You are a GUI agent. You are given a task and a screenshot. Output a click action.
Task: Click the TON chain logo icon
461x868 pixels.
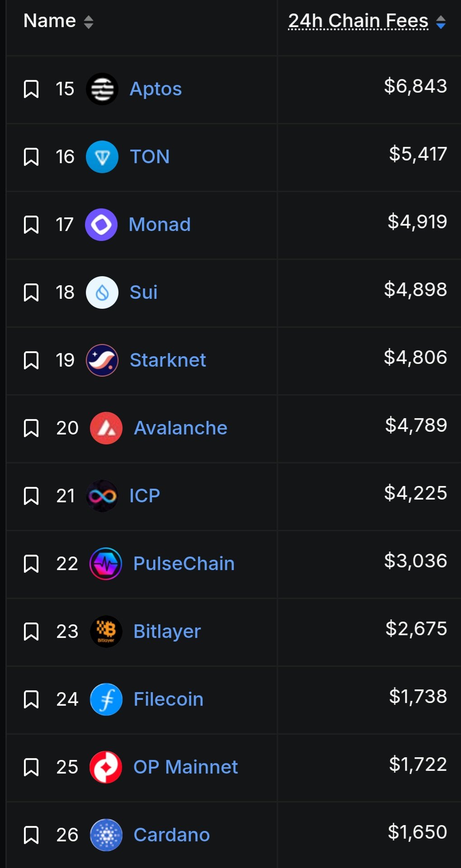point(102,157)
